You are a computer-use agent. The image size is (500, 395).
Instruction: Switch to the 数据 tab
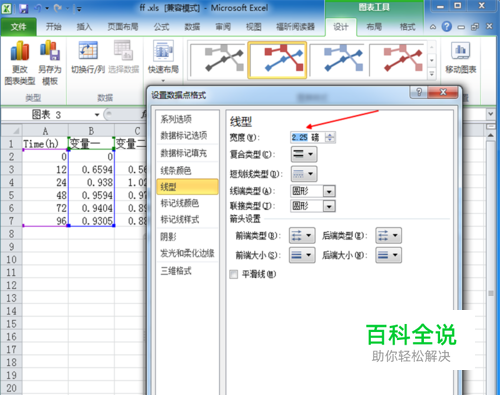(192, 27)
